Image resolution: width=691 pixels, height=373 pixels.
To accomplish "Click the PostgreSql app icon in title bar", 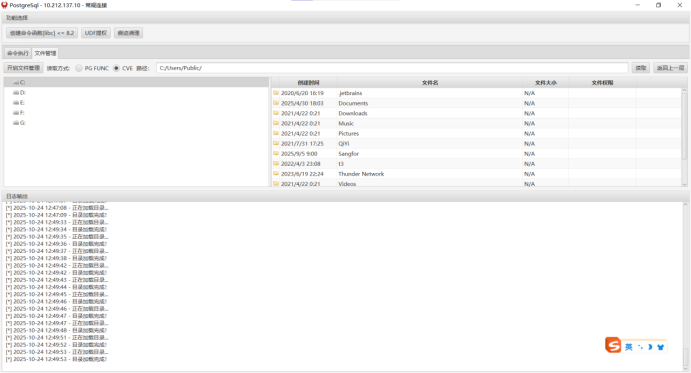I will click(x=4, y=5).
